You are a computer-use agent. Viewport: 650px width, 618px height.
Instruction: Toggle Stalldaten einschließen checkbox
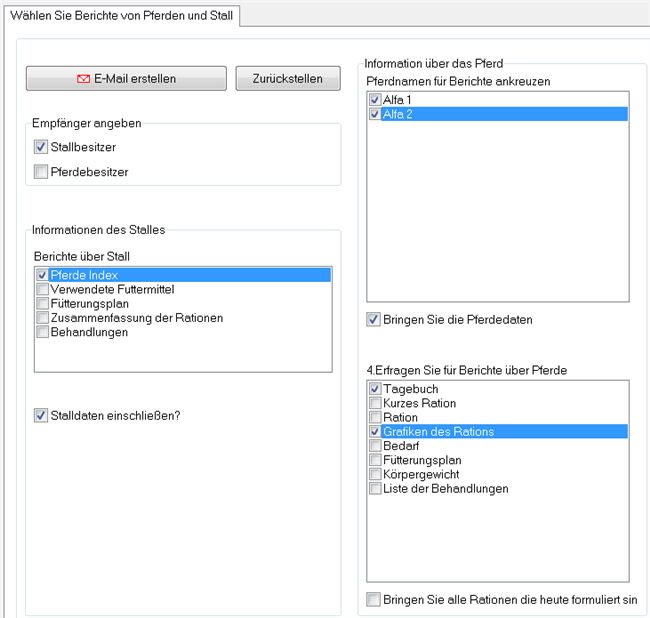(41, 415)
